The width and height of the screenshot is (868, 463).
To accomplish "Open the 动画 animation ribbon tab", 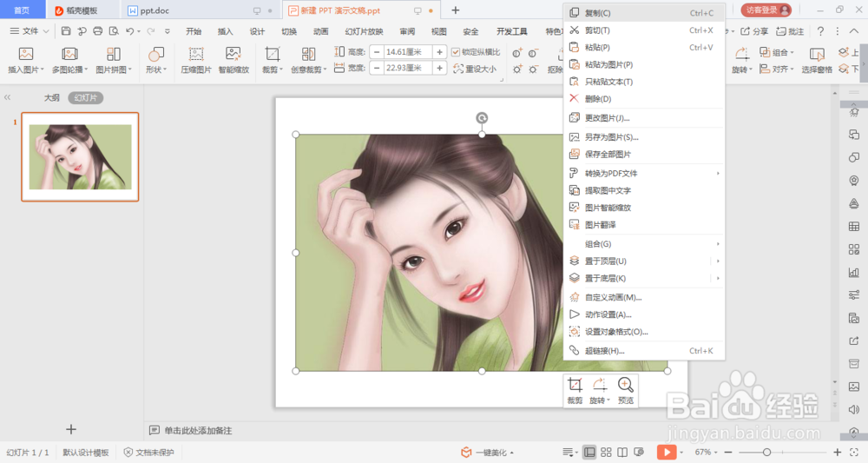I will (320, 31).
